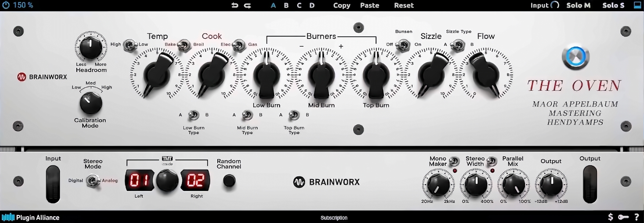Image resolution: width=644 pixels, height=223 pixels.
Task: Undo the last change with the undo arrow
Action: coord(235,5)
